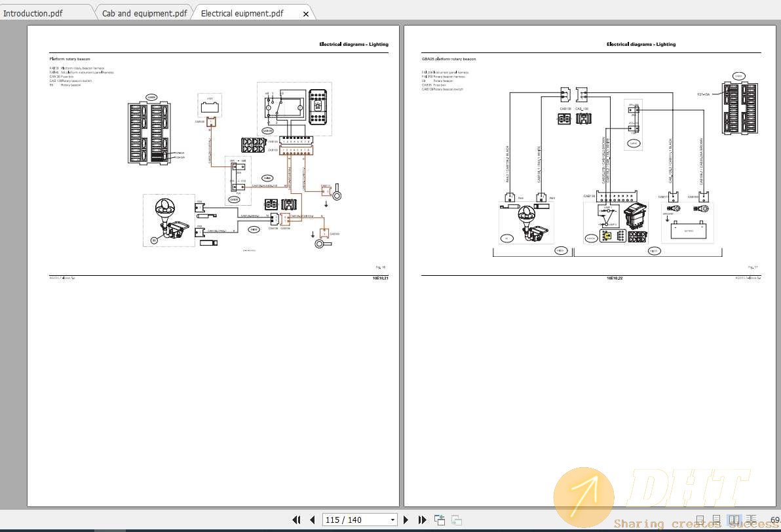Go back to the previous view
The height and width of the screenshot is (532, 781).
click(439, 520)
